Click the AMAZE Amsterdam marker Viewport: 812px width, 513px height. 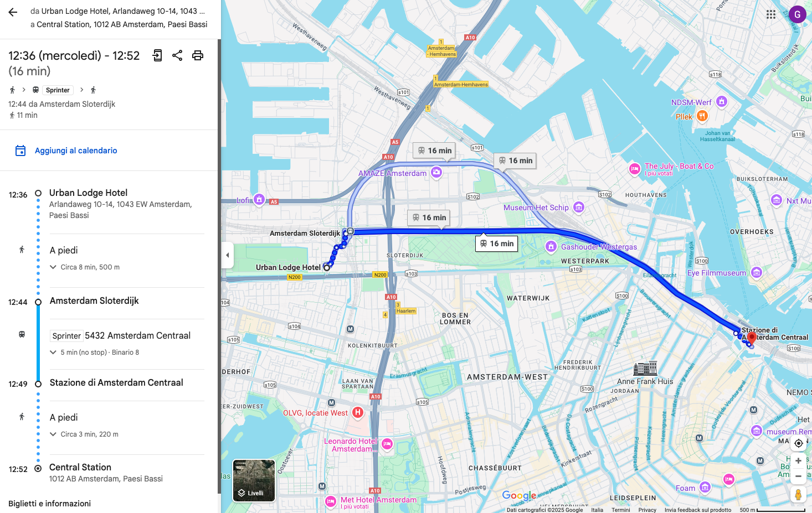tap(436, 172)
